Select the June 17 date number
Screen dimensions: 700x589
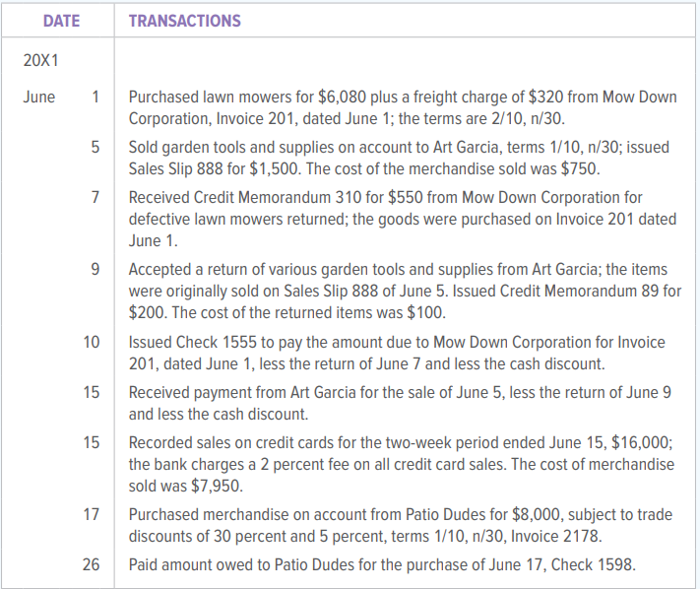(x=92, y=514)
